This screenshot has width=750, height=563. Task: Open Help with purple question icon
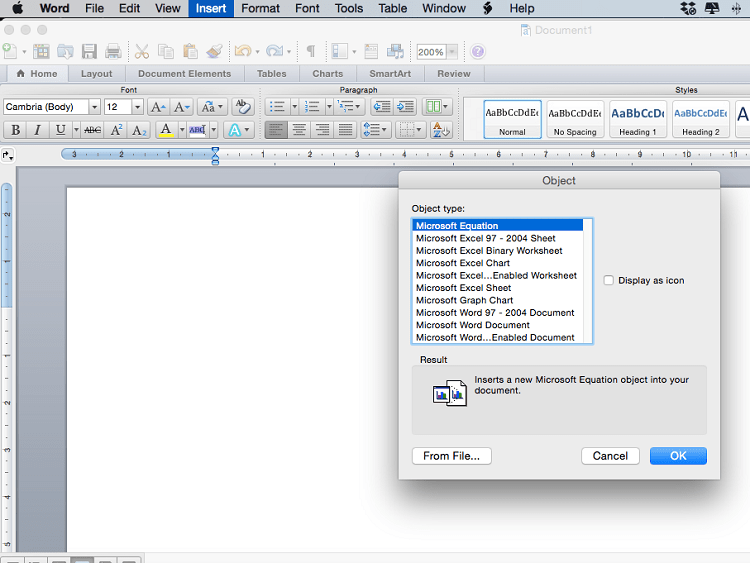click(x=477, y=52)
